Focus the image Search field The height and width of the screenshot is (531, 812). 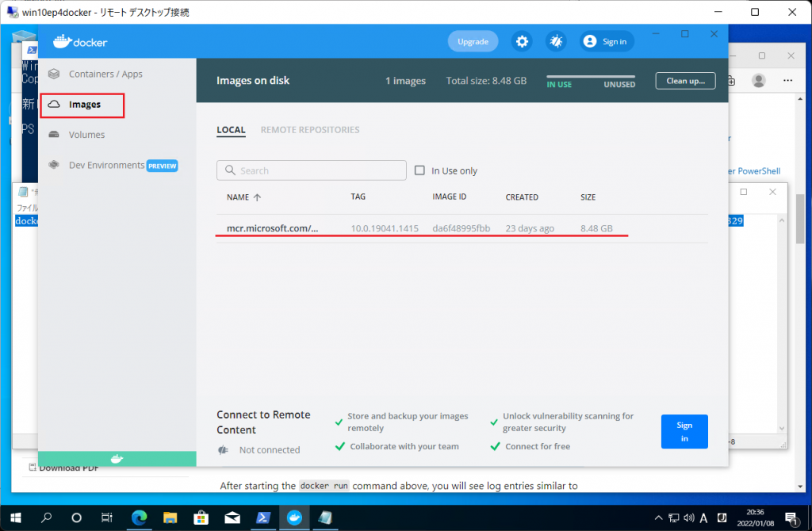click(311, 170)
